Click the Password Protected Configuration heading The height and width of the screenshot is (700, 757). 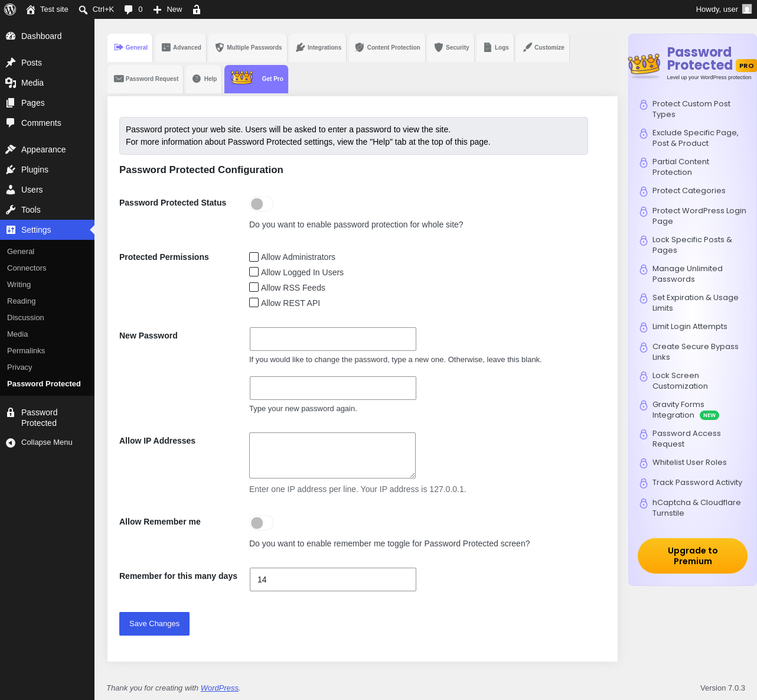201,170
